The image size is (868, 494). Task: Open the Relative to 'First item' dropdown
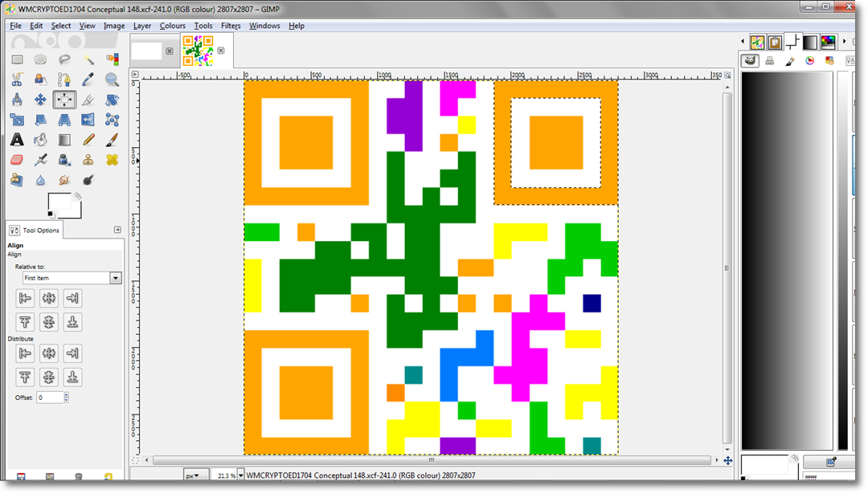tap(72, 278)
